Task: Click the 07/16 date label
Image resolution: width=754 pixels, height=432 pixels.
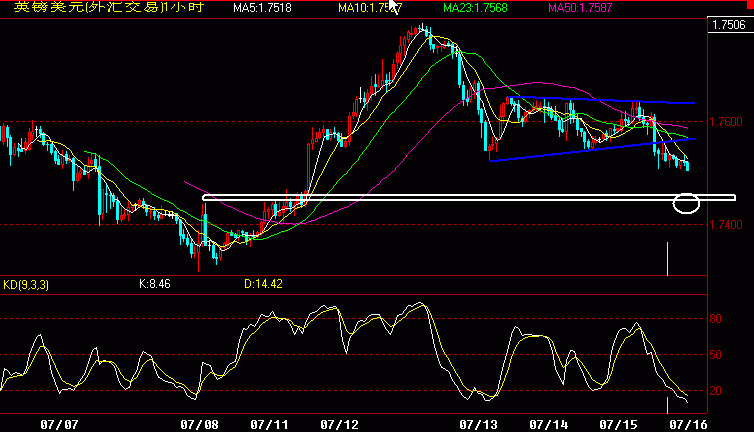Action: tap(689, 425)
